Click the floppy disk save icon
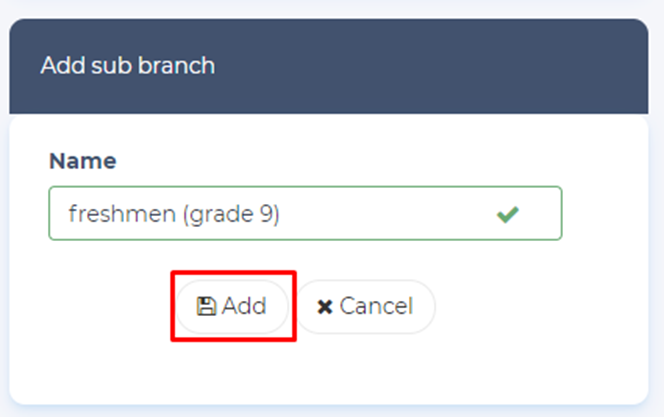Viewport: 664px width, 417px height. click(207, 307)
